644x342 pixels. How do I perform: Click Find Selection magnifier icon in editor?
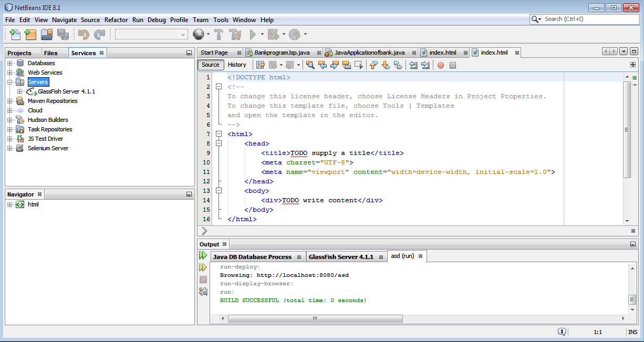(310, 65)
